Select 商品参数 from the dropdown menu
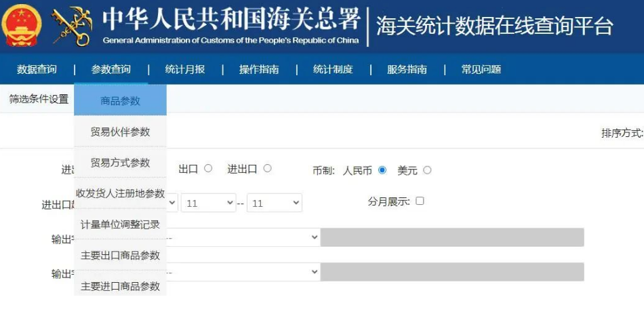Image resolution: width=644 pixels, height=314 pixels. [x=120, y=101]
